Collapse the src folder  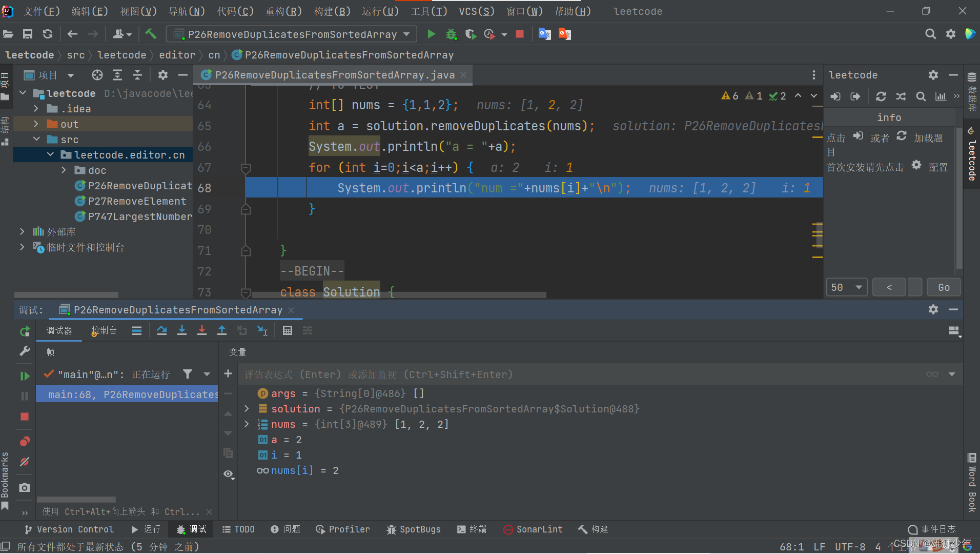coord(36,140)
